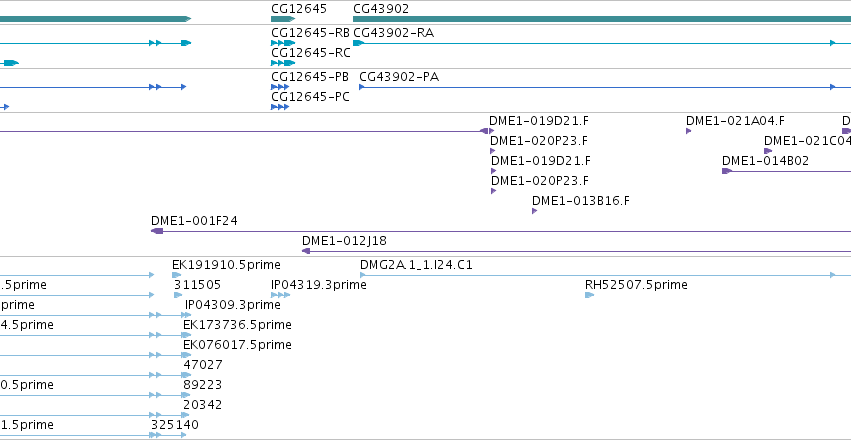Click EK076017.5prime label

pos(237,345)
